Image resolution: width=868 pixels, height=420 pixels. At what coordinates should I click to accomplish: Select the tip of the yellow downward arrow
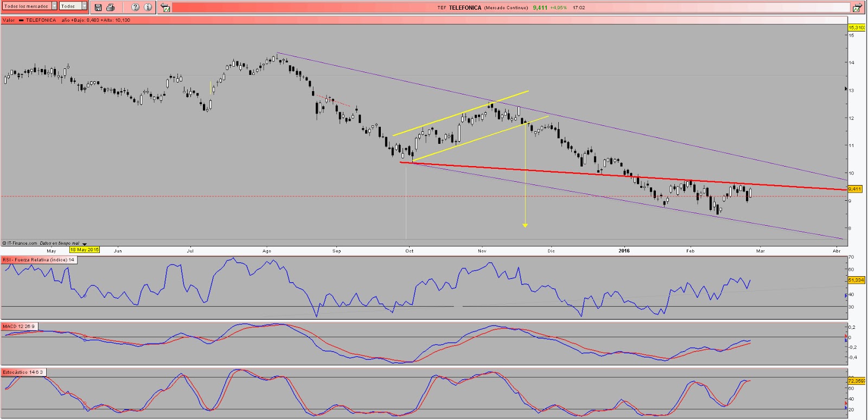tap(525, 225)
